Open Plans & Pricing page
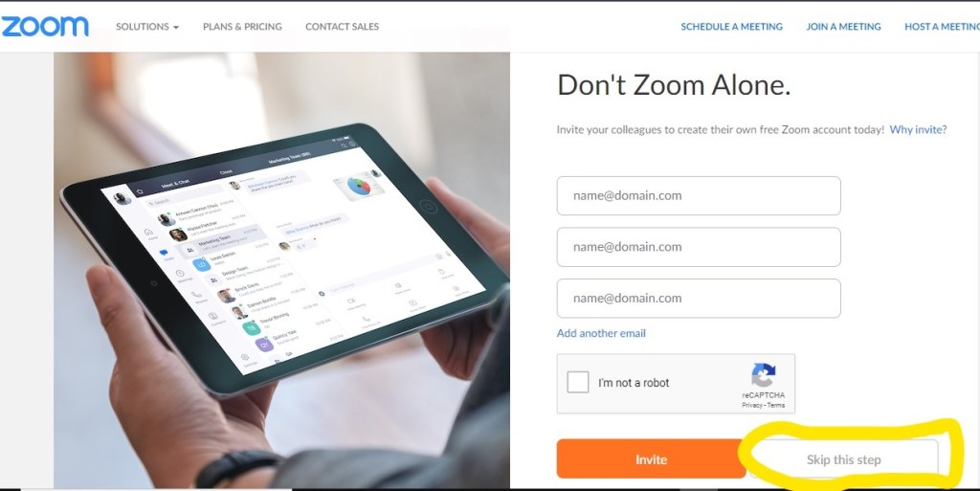 242,27
